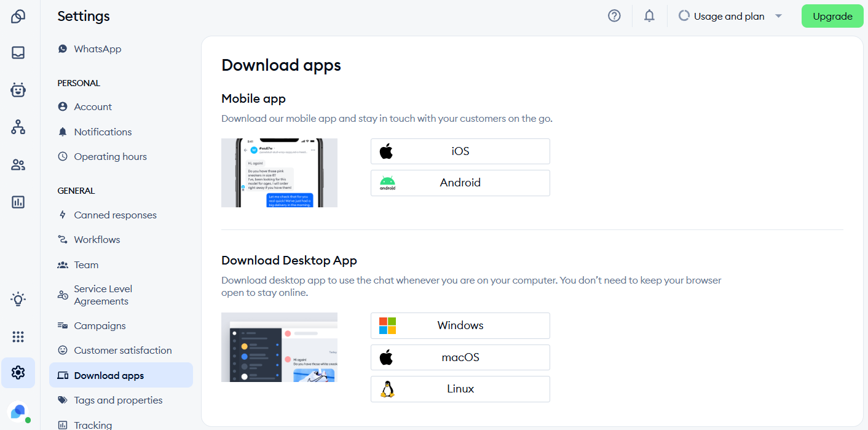
Task: Download the iOS mobile app
Action: pos(460,151)
